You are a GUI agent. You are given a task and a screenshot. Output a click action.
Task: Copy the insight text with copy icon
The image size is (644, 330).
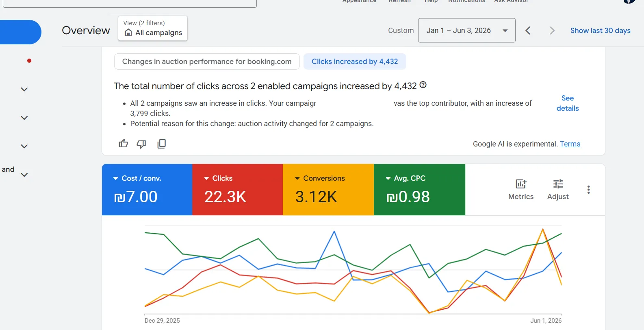(161, 144)
